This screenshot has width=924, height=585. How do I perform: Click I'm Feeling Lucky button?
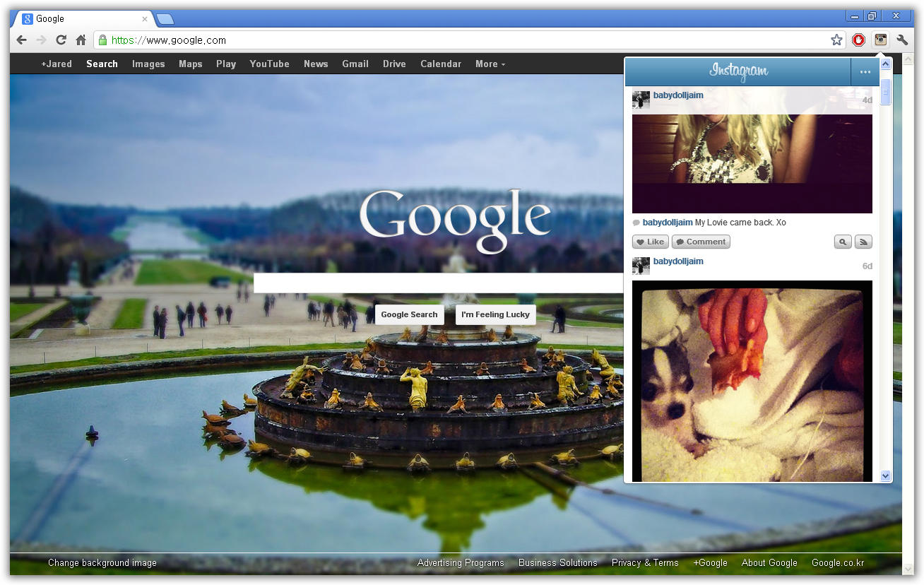(495, 314)
